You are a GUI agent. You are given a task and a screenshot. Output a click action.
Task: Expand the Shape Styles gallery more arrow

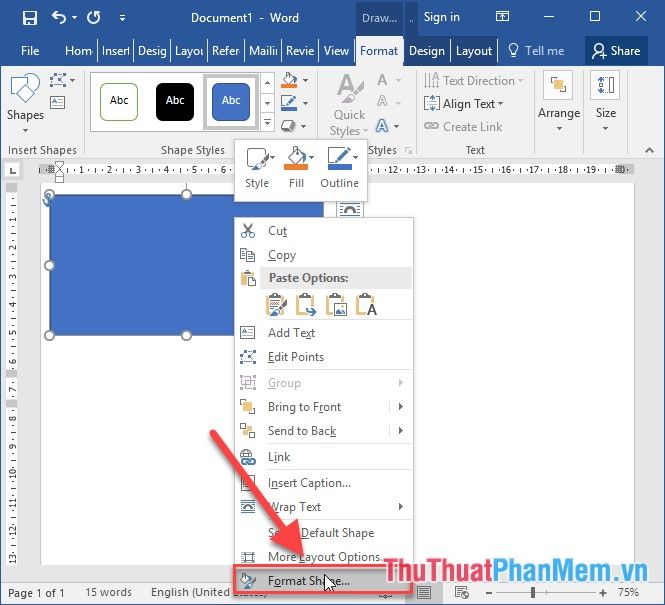point(267,123)
